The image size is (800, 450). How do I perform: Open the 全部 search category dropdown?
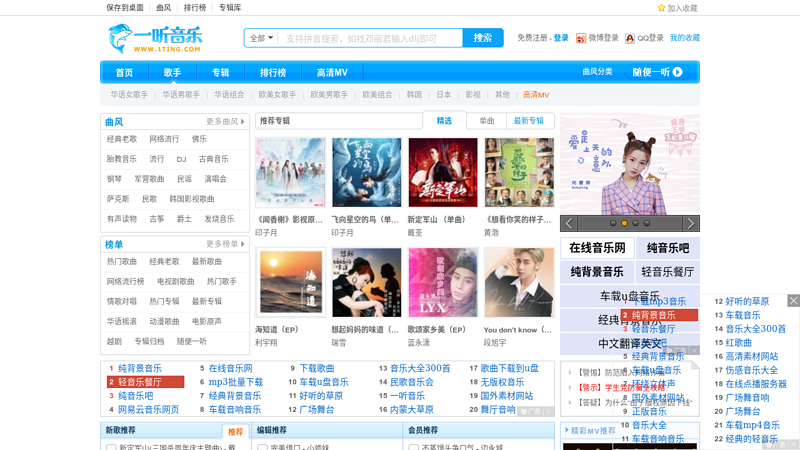261,38
